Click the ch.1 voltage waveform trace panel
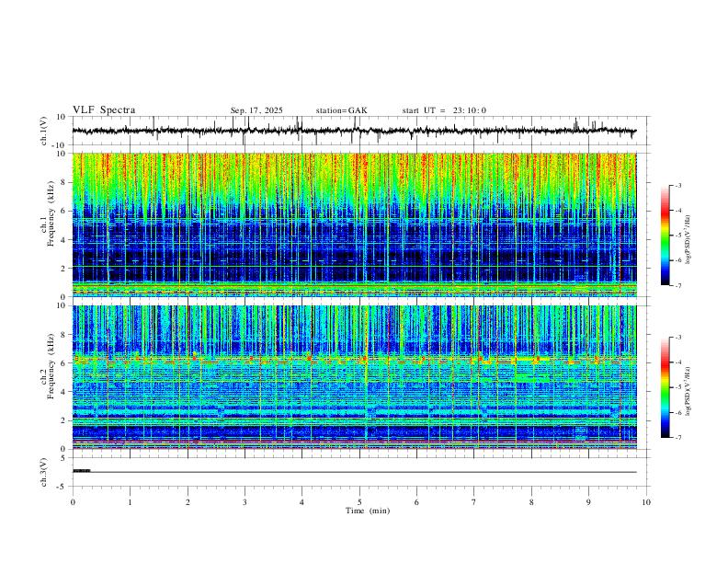Screen dimensions: 728x563 [360, 131]
